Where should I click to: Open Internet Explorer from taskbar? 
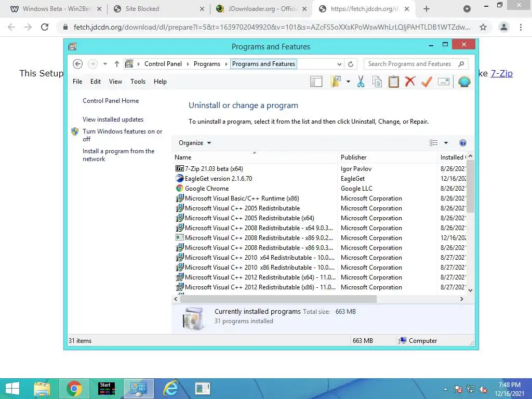[x=171, y=389]
